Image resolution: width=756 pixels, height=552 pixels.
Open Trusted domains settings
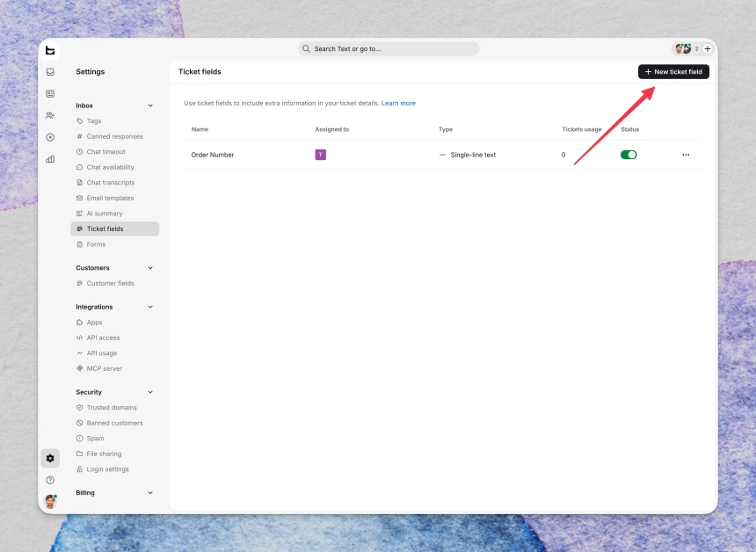(x=115, y=408)
